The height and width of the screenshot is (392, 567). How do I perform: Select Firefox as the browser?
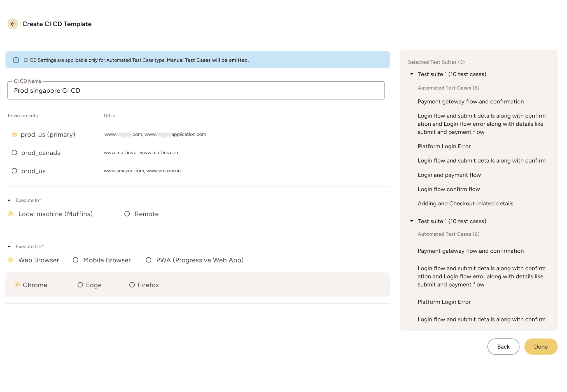[132, 285]
